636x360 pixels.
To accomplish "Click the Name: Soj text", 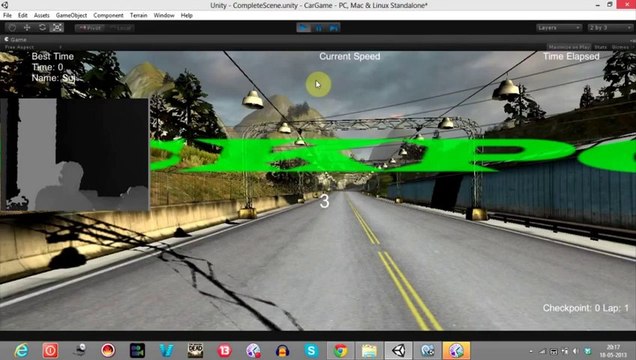I will pyautogui.click(x=53, y=78).
